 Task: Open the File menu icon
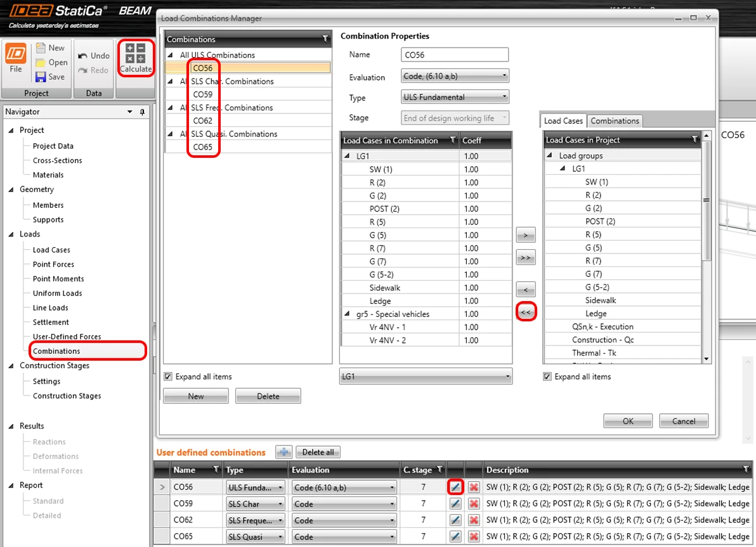tap(16, 53)
